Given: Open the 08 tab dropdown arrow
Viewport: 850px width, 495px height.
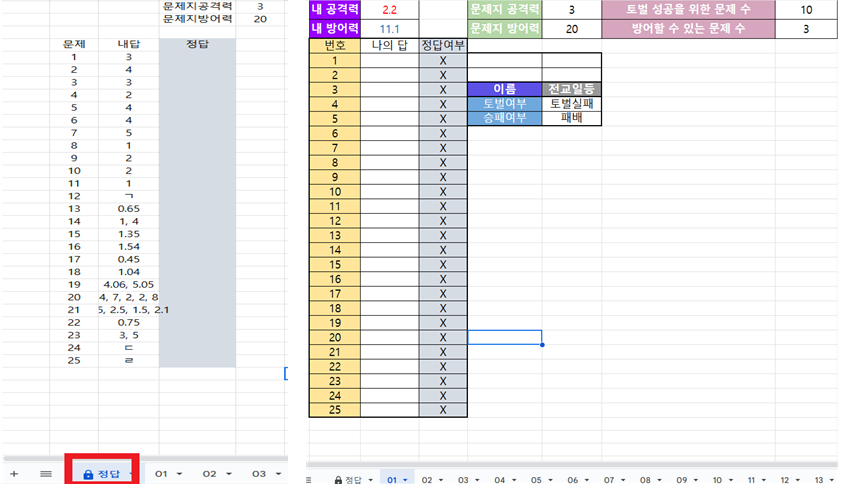Looking at the screenshot, I should (659, 480).
